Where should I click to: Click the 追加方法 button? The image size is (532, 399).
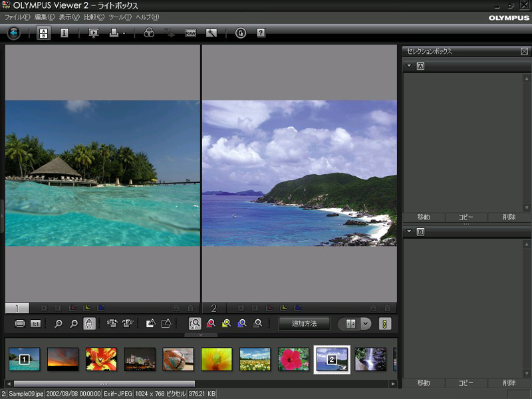point(304,324)
